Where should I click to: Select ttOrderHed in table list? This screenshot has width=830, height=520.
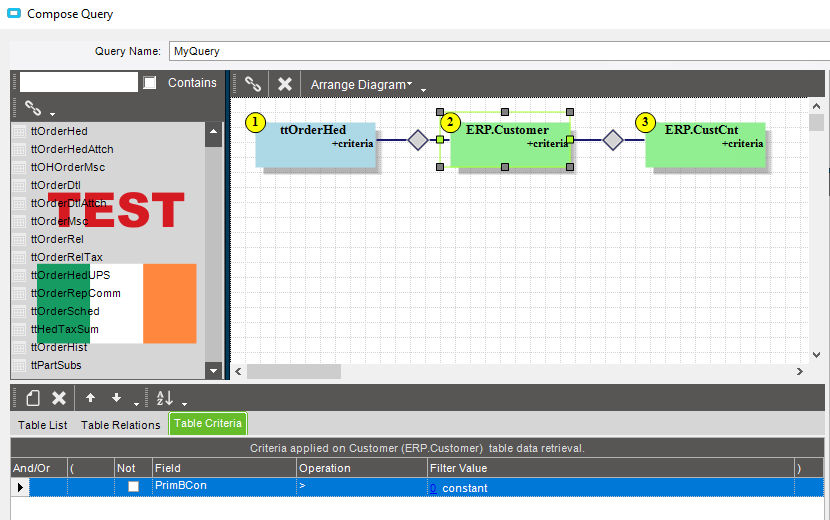tap(59, 131)
